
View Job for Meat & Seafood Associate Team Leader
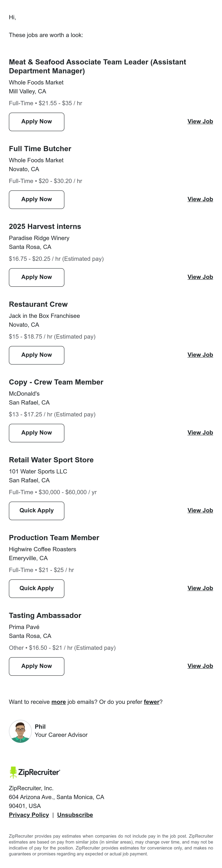point(200,121)
